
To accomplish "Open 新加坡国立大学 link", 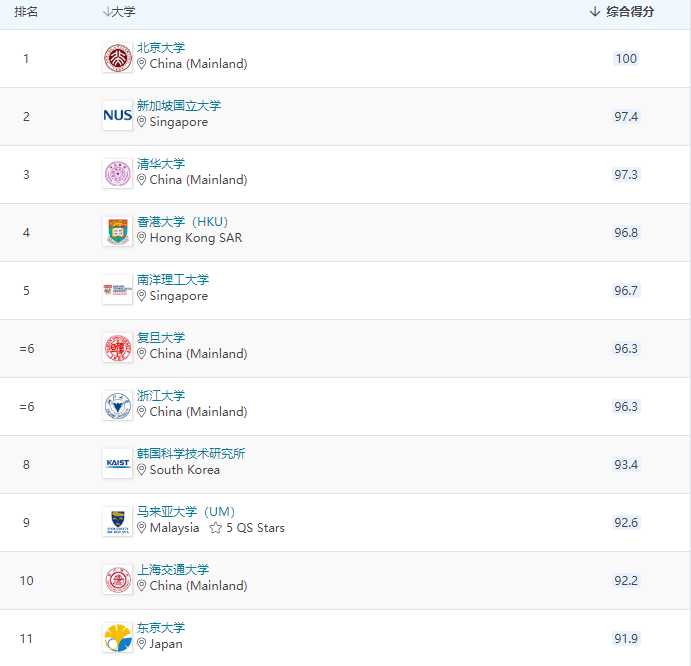I will click(x=178, y=106).
